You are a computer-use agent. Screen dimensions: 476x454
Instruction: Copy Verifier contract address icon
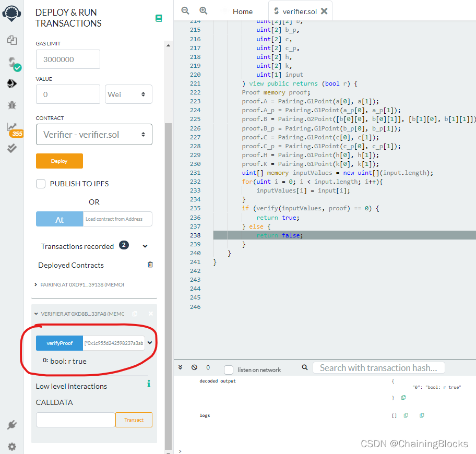(135, 314)
